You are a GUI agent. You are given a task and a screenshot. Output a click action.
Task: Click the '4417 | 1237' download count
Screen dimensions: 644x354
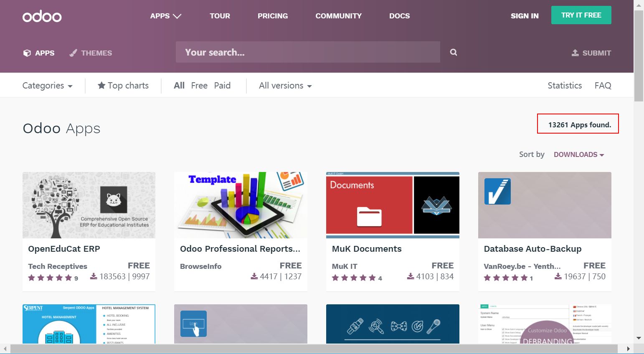pos(281,276)
